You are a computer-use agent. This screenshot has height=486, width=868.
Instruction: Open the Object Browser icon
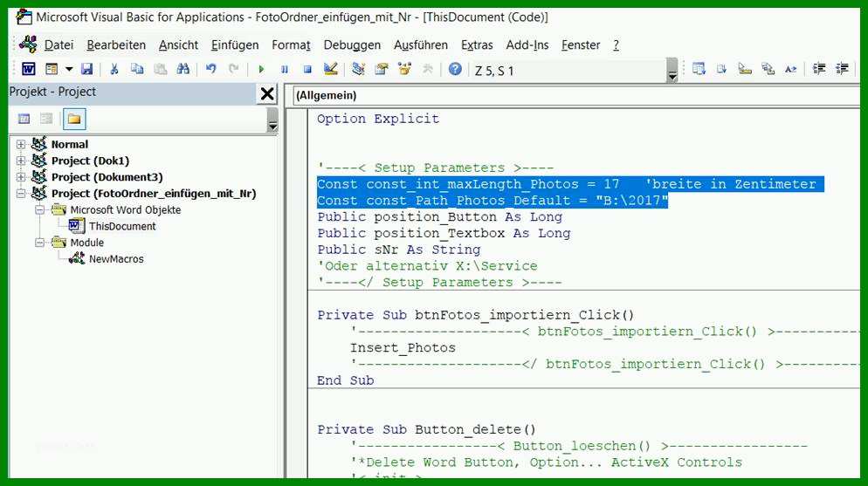click(404, 69)
